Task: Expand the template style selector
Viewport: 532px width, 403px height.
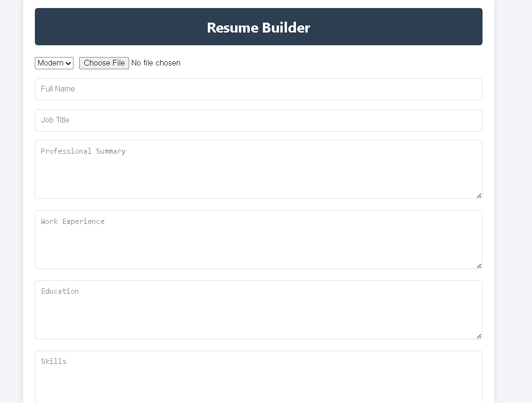Action: pyautogui.click(x=54, y=63)
